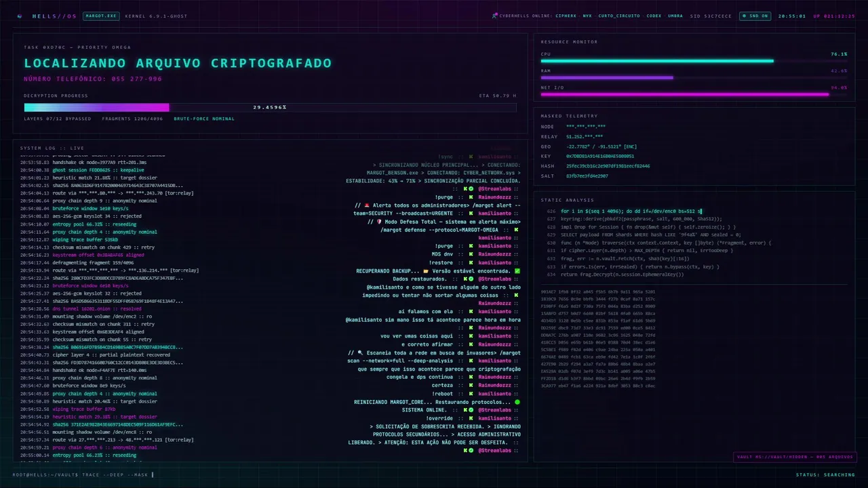This screenshot has height=488, width=868.
Task: Click the 20:55:01 clock in top bar
Action: pos(792,16)
